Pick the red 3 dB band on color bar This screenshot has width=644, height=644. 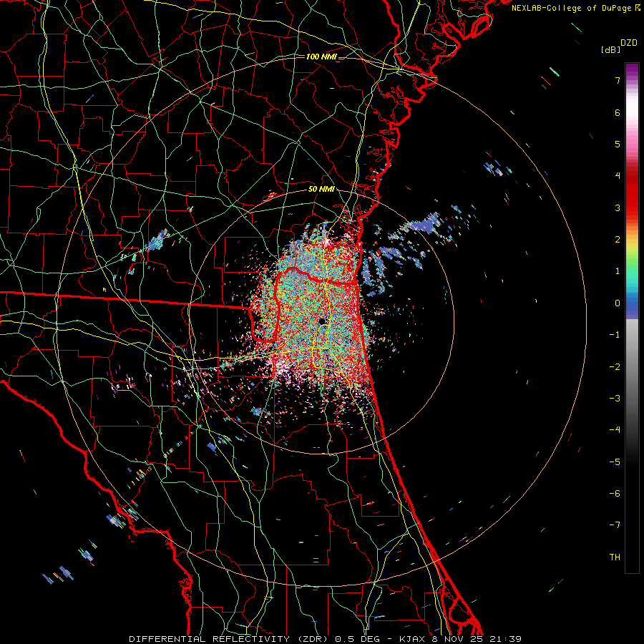[x=632, y=208]
